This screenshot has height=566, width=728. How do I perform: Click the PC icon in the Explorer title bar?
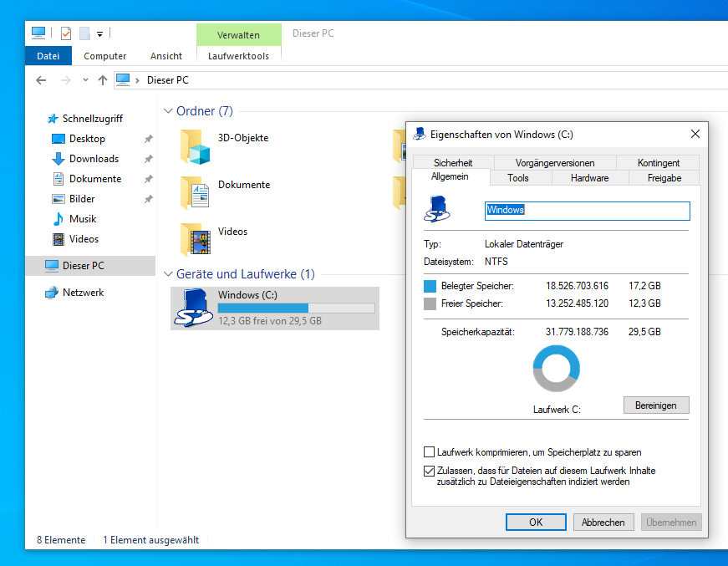click(x=38, y=33)
